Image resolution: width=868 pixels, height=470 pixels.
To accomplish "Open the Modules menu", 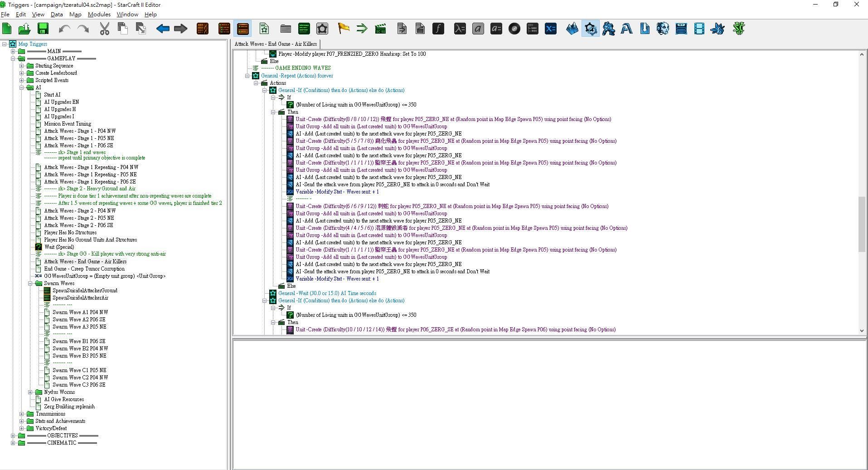I will click(99, 15).
